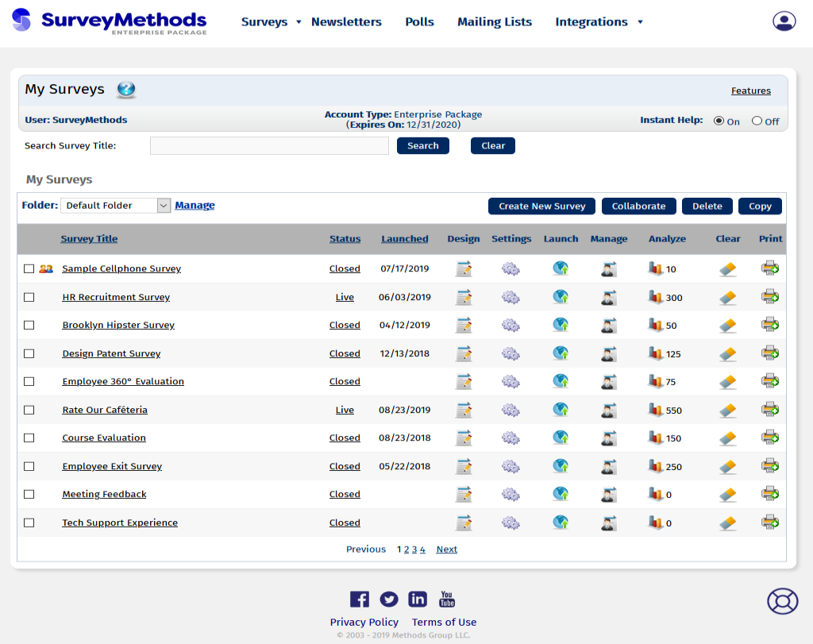This screenshot has height=644, width=813.
Task: Open the user account icon in the header
Action: point(784,21)
